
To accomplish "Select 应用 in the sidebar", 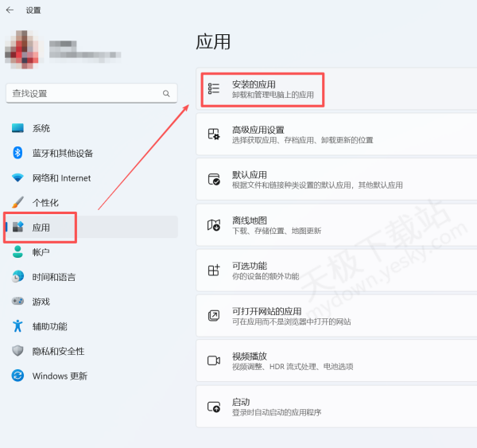I will (x=41, y=228).
